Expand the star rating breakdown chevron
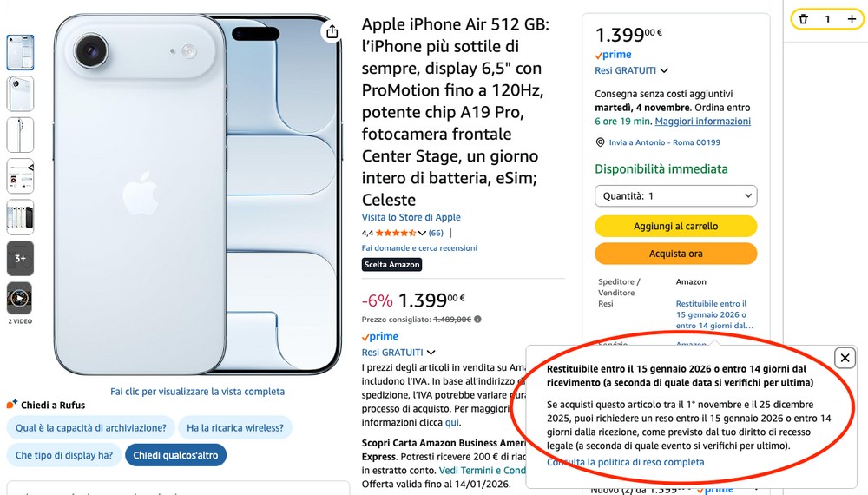The height and width of the screenshot is (495, 868). click(422, 233)
